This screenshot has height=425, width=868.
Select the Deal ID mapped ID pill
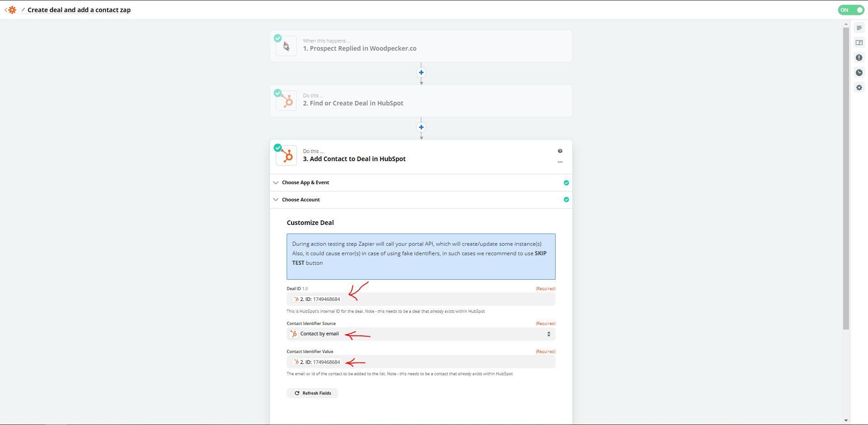pyautogui.click(x=317, y=299)
